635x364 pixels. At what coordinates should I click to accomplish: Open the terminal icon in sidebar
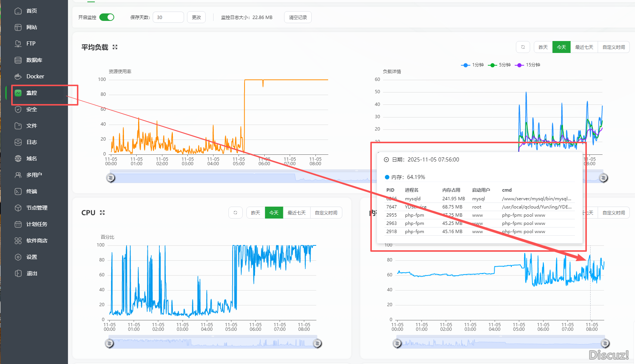[18, 191]
